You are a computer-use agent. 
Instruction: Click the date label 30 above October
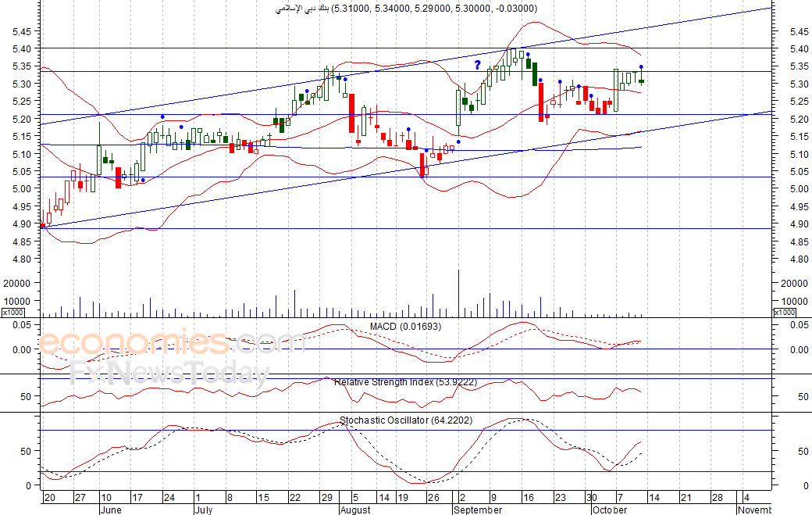[x=592, y=498]
